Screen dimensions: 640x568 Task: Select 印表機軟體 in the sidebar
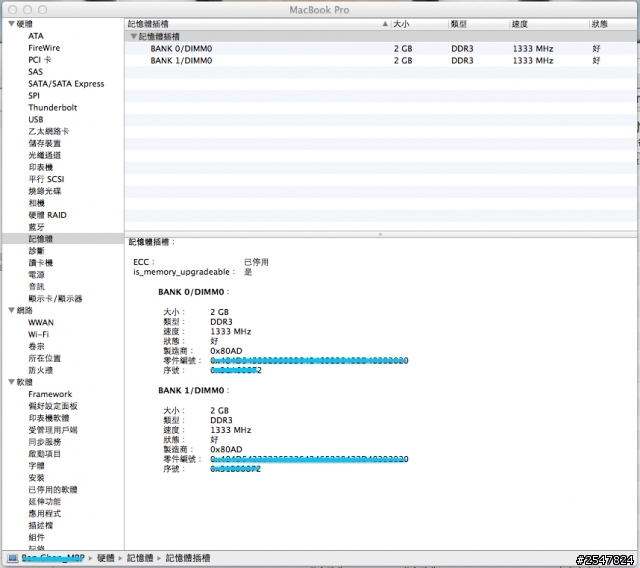(x=49, y=418)
